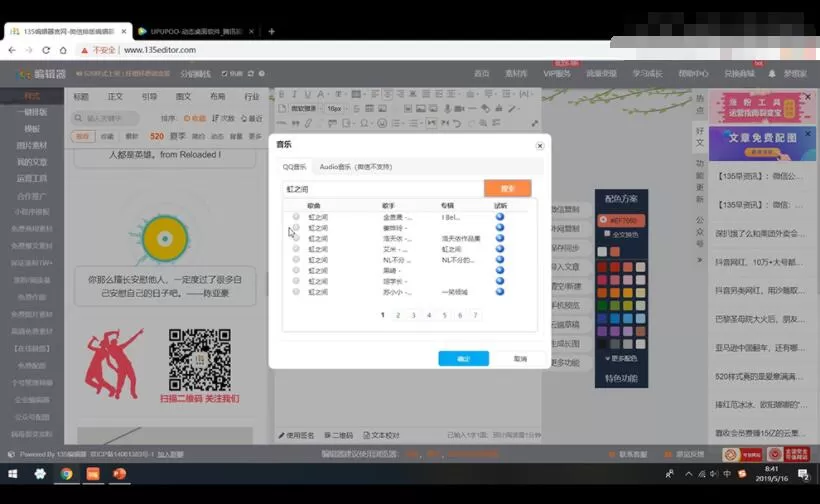Expand the collapsed right sidebar chevron

(x=700, y=260)
